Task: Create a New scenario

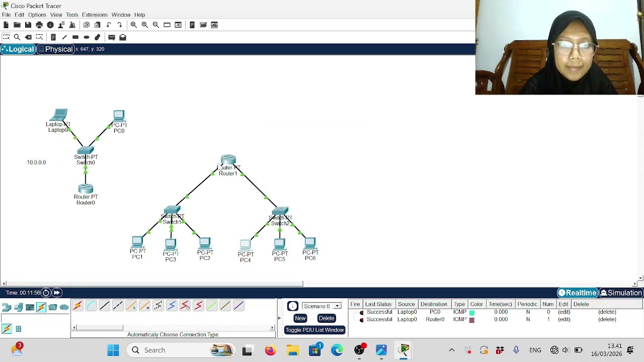Action: click(x=300, y=318)
